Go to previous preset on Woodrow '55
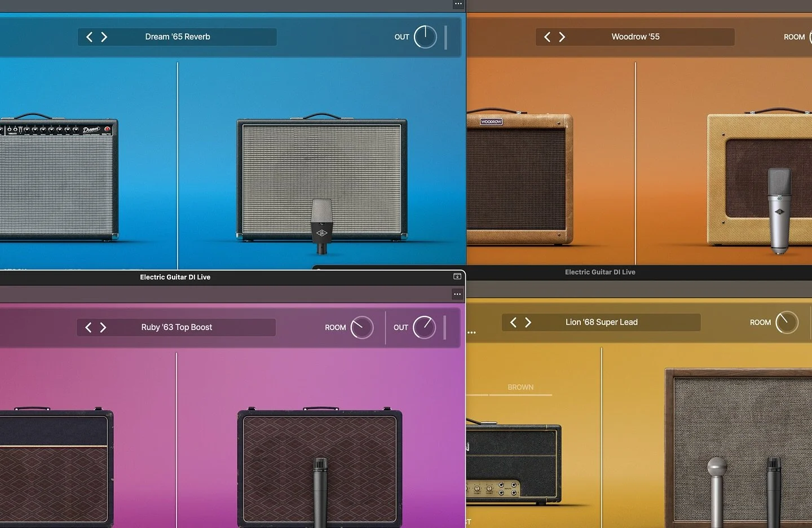Screen dimensions: 812x528 point(546,36)
